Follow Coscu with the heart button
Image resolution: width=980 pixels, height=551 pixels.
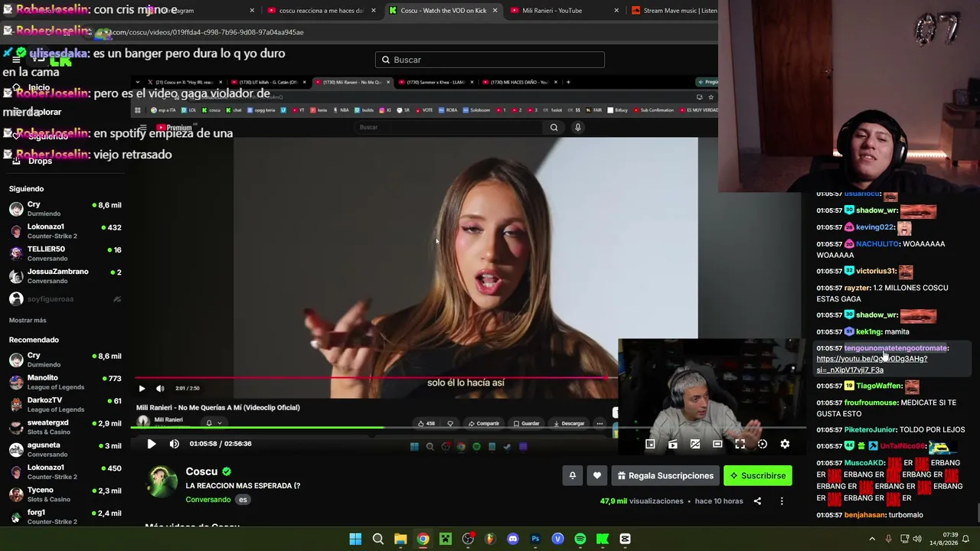tap(597, 476)
